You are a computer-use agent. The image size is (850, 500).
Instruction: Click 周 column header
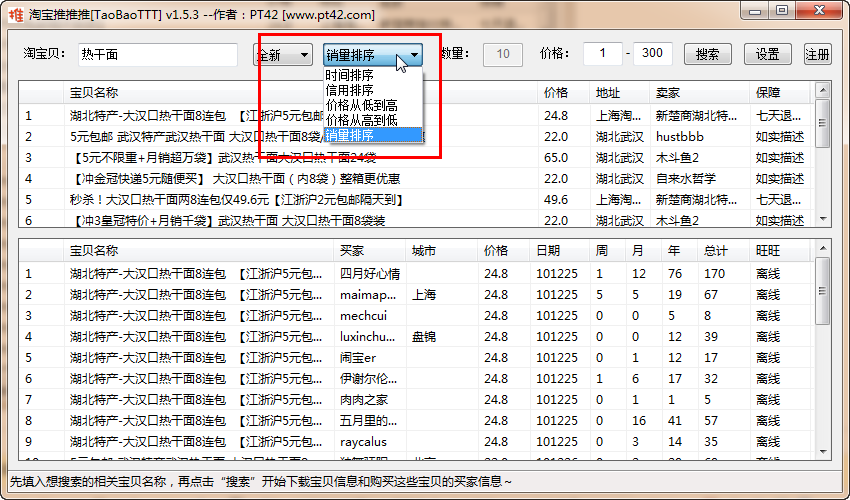coord(608,251)
